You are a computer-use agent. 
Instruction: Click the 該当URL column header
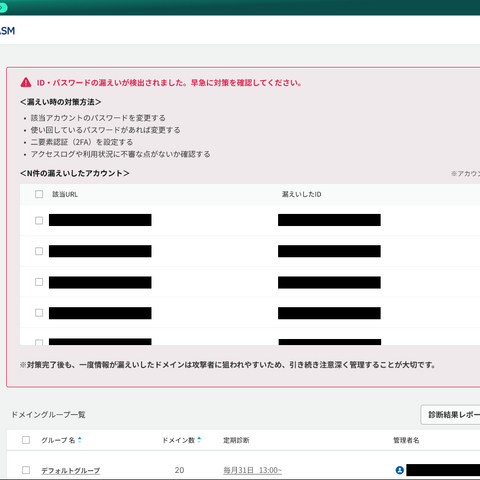pos(65,194)
